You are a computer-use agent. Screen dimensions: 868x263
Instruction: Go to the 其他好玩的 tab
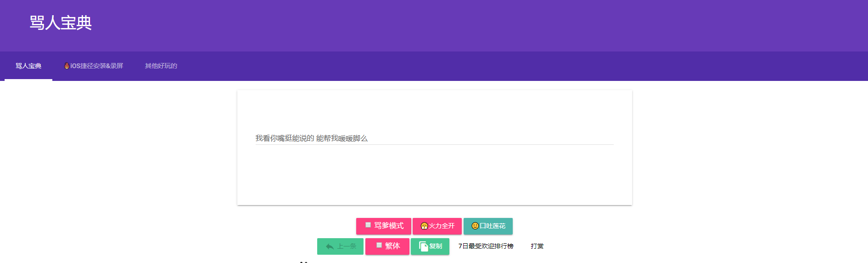161,66
